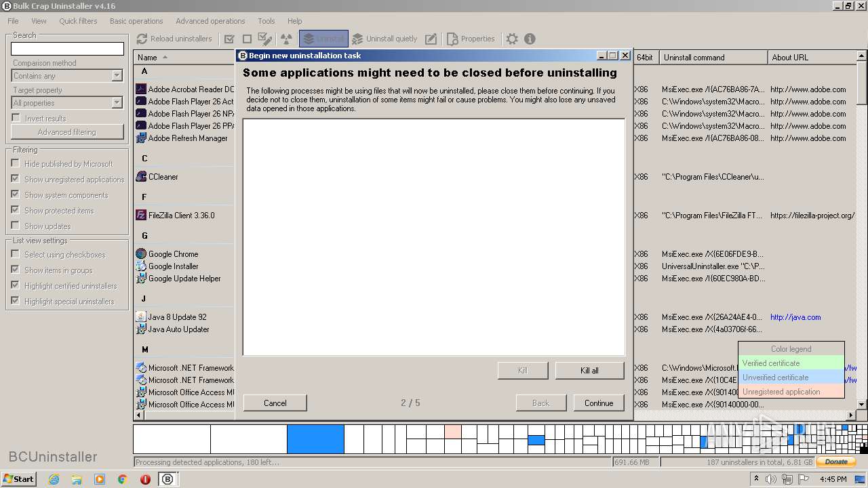This screenshot has width=868, height=488.
Task: Toggle Highlight special uninstallers checkbox
Action: coord(15,301)
